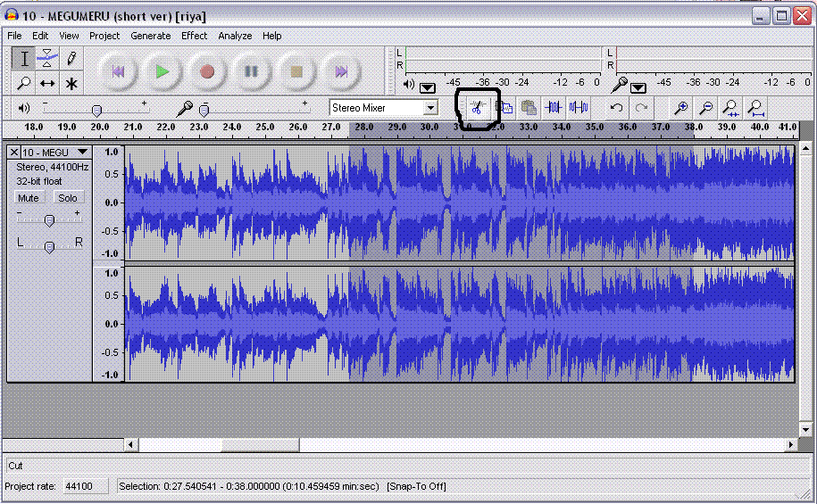Mute the 10 - MEGU track
The width and height of the screenshot is (817, 504).
tap(29, 198)
